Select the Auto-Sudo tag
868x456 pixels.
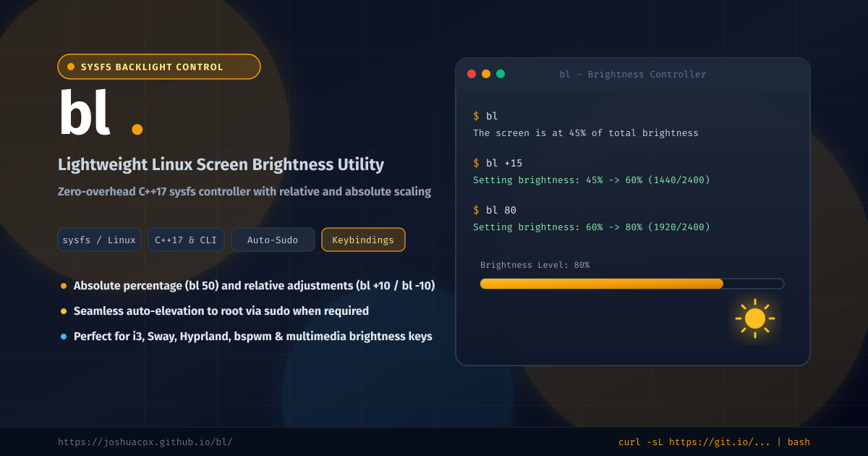point(273,240)
